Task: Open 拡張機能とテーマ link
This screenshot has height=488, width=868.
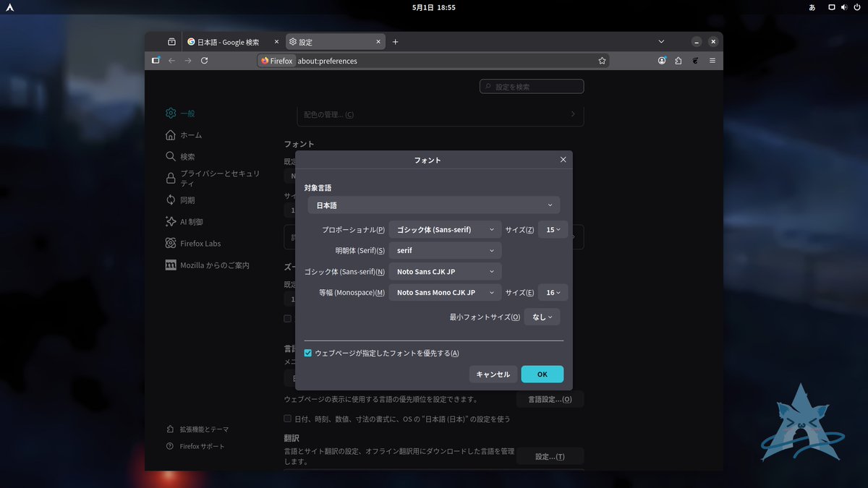Action: (x=197, y=429)
